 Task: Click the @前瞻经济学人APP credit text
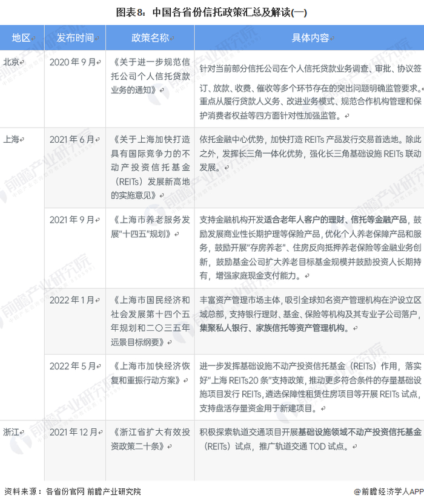(389, 491)
